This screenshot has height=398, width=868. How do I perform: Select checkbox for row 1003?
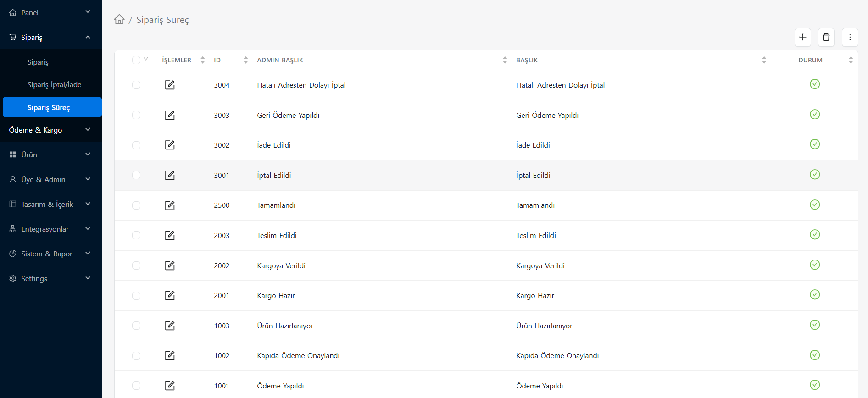click(136, 326)
